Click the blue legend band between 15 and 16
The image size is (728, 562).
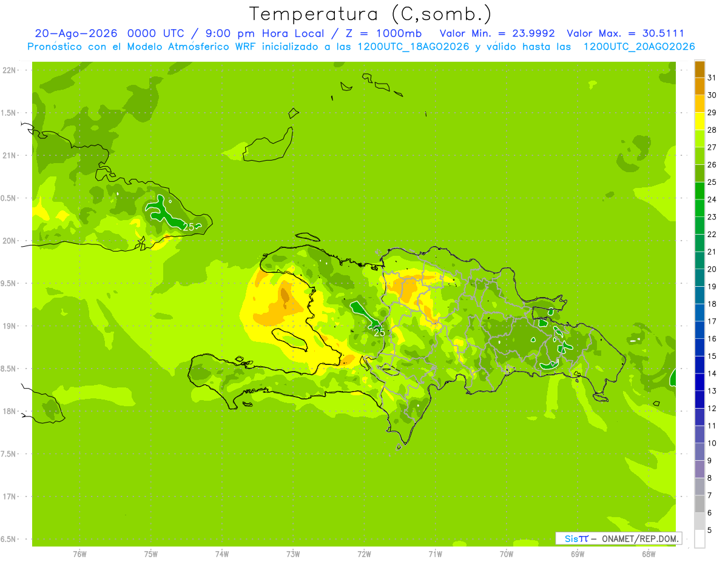[699, 347]
